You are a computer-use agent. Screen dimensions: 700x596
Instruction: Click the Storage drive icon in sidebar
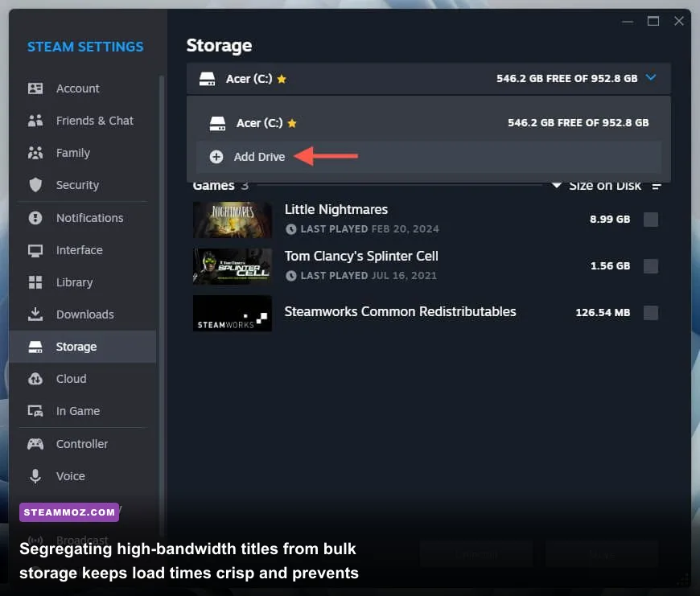(35, 347)
